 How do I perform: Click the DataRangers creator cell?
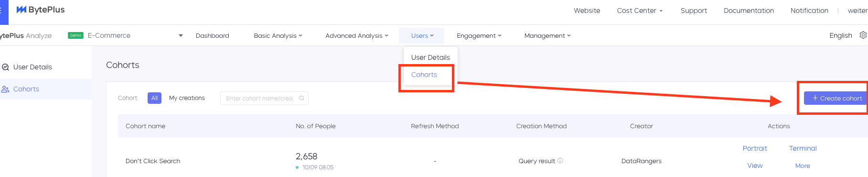pos(641,161)
